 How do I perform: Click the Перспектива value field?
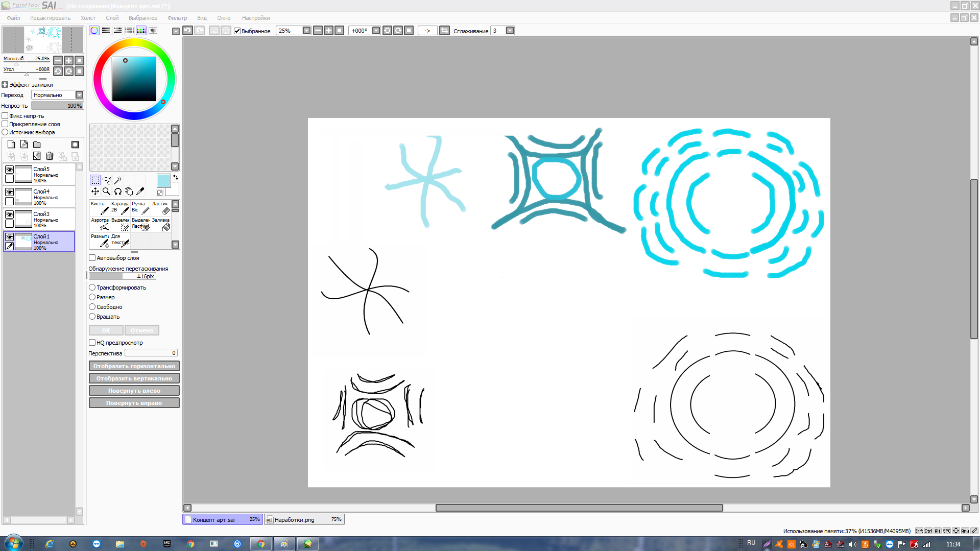[x=151, y=353]
